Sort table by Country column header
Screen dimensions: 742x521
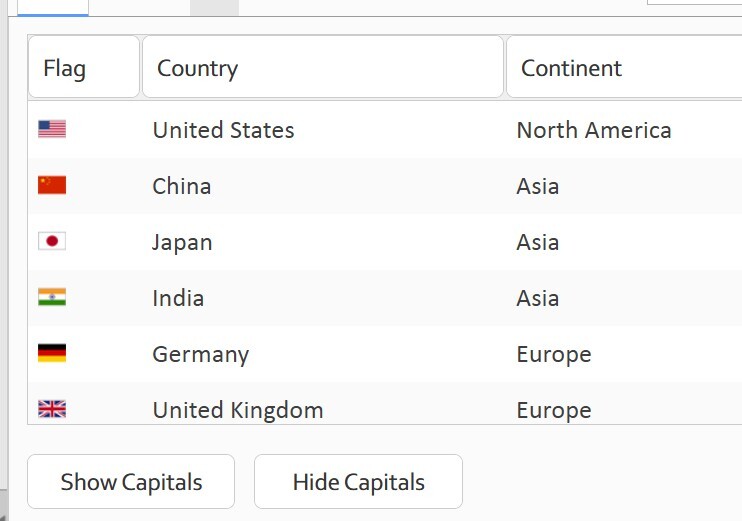[x=323, y=67]
